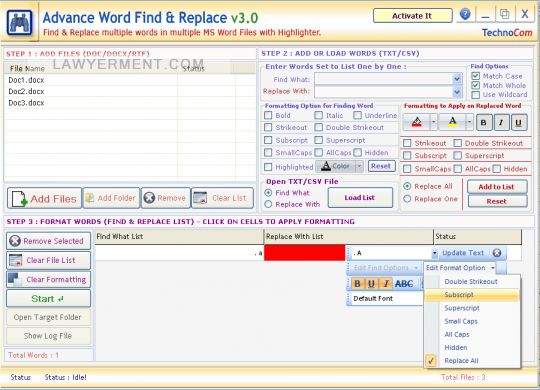Choose Small Caps from format menu

471,321
